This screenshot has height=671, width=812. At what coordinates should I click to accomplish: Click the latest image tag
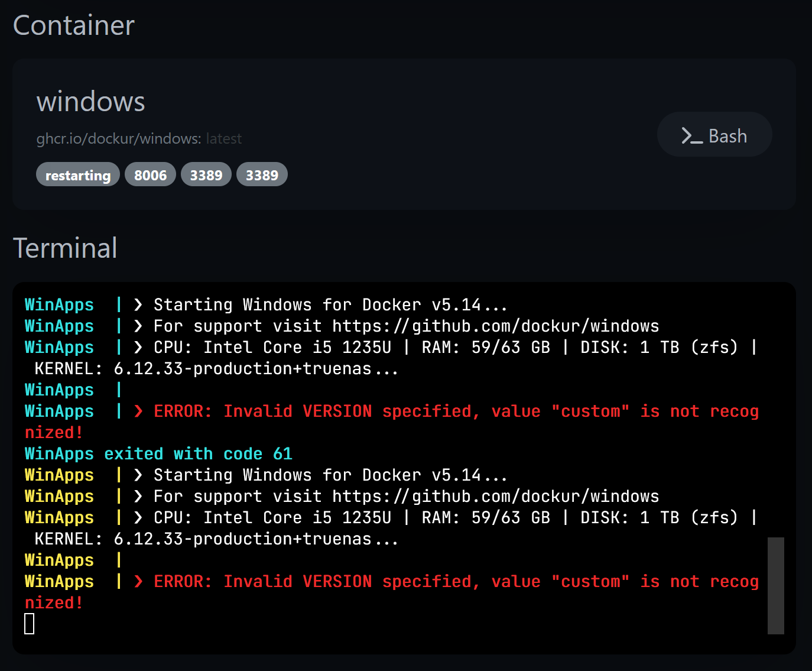[224, 138]
